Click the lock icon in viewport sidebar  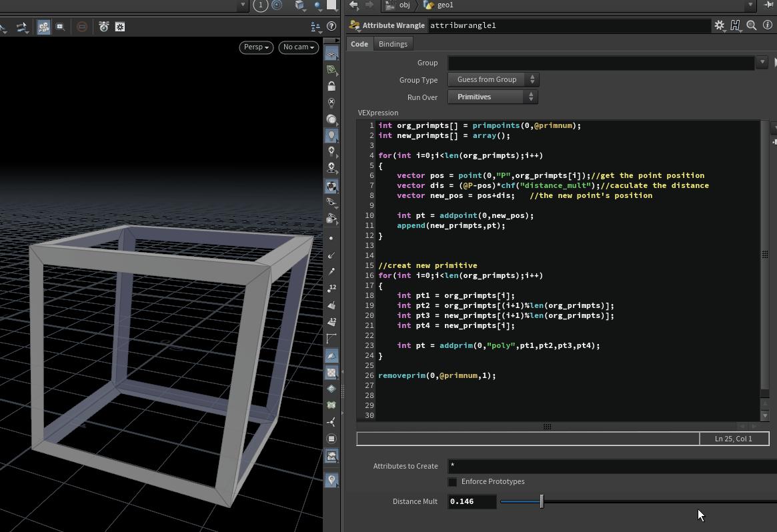click(331, 87)
